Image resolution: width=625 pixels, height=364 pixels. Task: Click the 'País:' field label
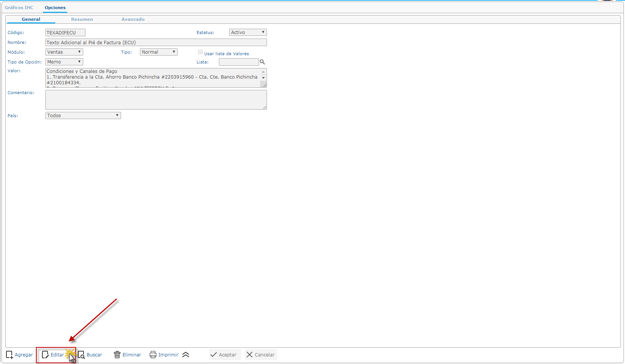(13, 116)
